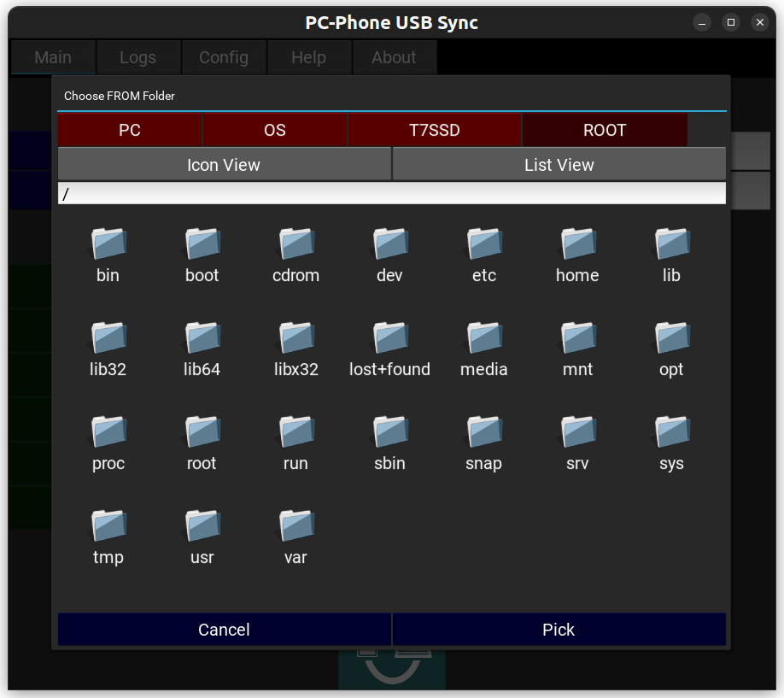The height and width of the screenshot is (698, 784).
Task: Select the snap folder icon
Action: point(484,433)
